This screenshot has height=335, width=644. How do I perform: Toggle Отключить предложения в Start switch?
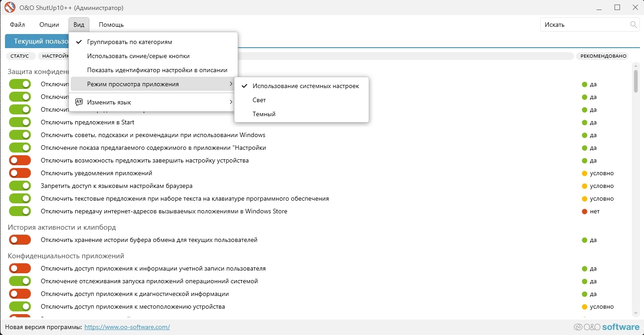(20, 122)
